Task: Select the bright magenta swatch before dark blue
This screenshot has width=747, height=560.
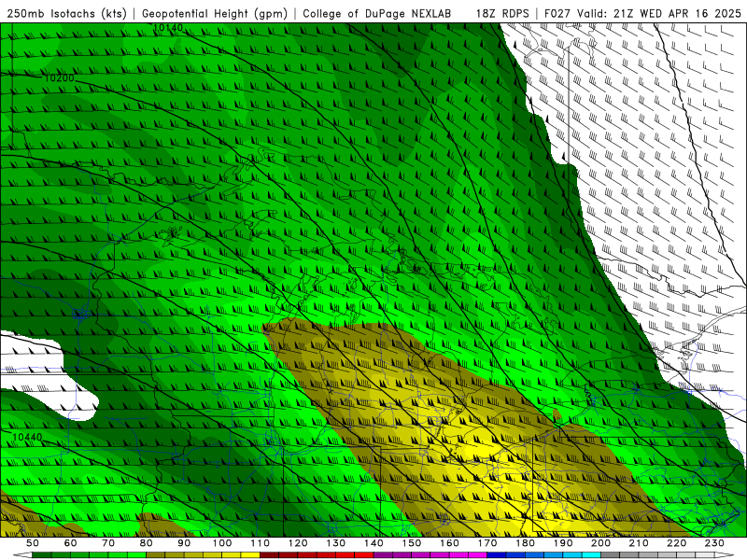Action: (477, 554)
